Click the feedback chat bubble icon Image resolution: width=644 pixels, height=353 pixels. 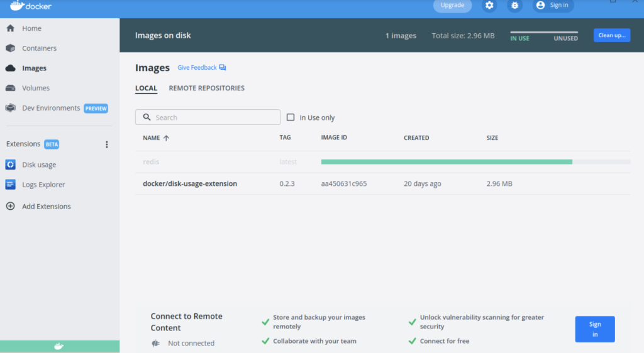point(222,68)
